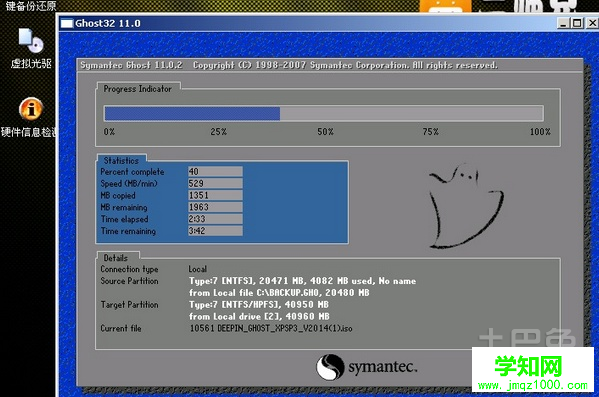599x397 pixels.
Task: Click the Percent complete label
Action: pyautogui.click(x=132, y=172)
